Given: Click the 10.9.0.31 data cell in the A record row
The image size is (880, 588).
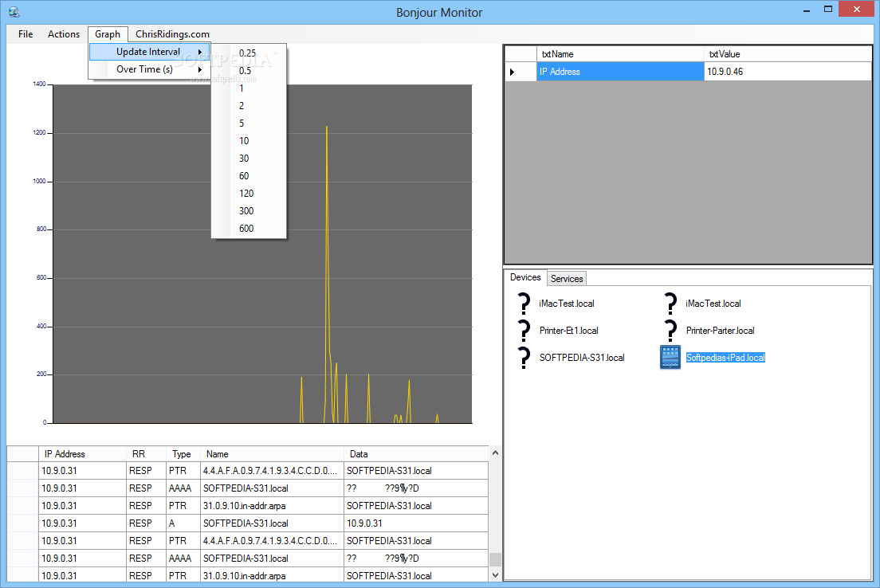Looking at the screenshot, I should point(416,523).
